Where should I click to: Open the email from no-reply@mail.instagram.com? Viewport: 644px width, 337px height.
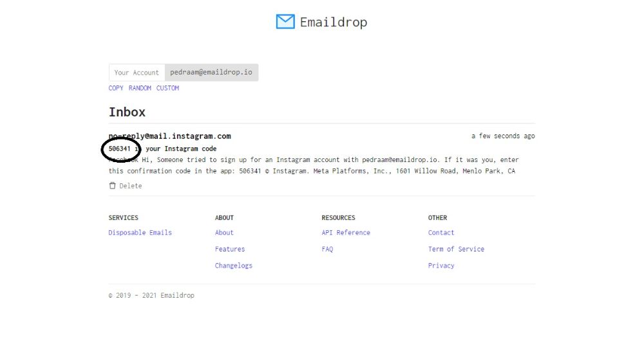point(169,136)
